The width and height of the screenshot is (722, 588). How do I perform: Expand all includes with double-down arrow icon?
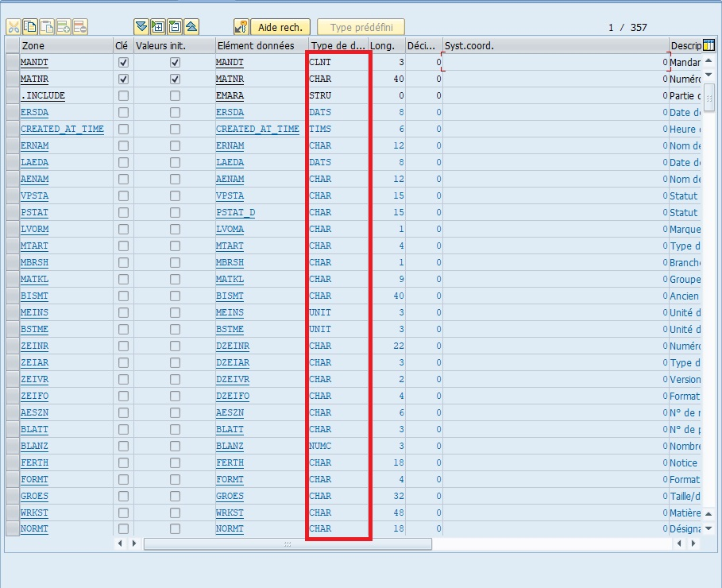141,27
